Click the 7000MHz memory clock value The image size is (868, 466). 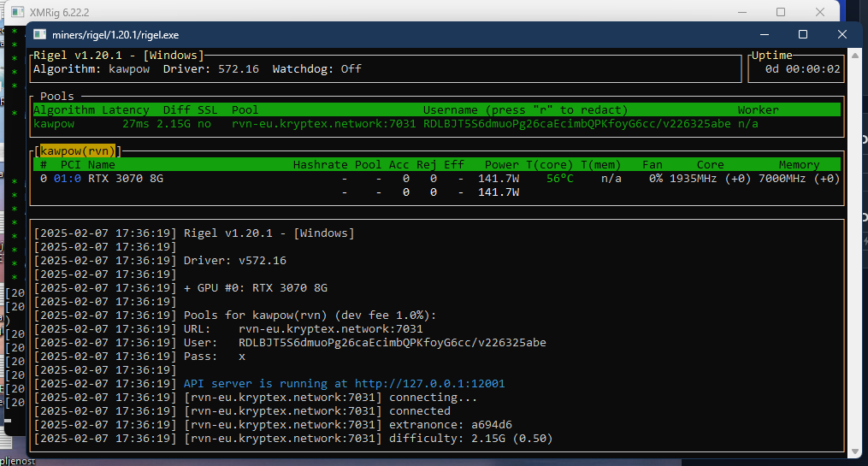click(x=782, y=179)
